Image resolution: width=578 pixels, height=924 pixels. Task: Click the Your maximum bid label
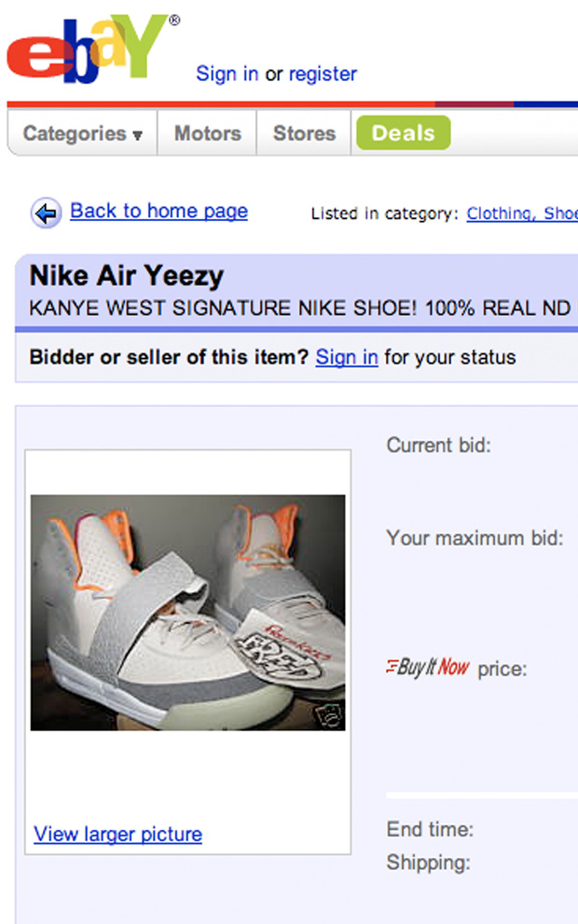[475, 538]
